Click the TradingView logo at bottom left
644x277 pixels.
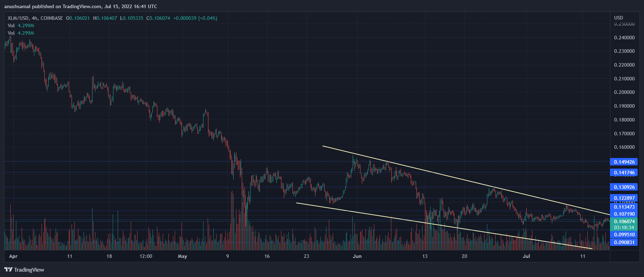pyautogui.click(x=24, y=270)
